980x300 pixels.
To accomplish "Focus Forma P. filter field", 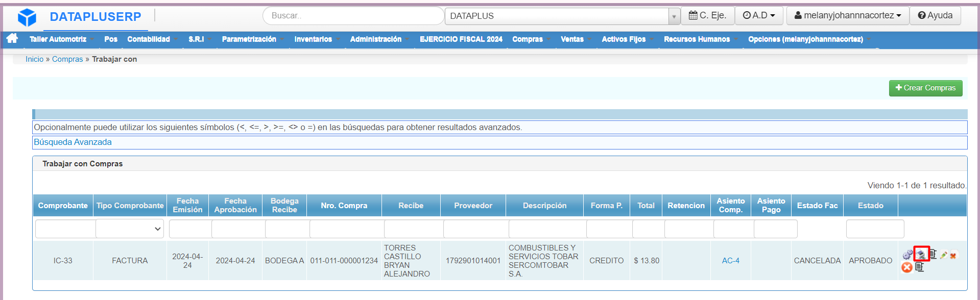I will pyautogui.click(x=609, y=229).
